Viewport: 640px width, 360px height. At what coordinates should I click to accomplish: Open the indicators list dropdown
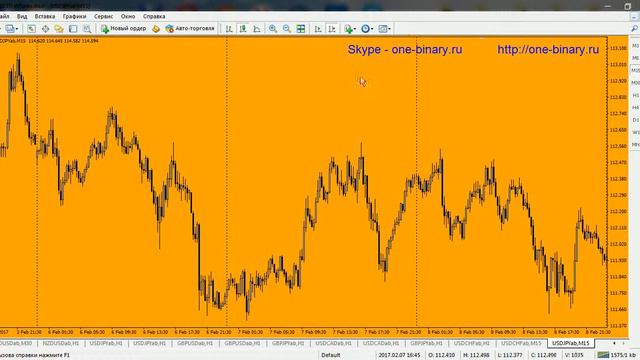point(350,29)
